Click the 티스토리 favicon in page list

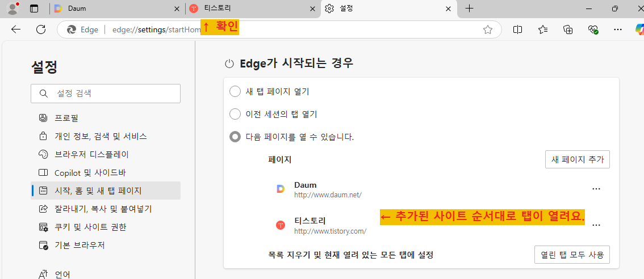point(281,225)
